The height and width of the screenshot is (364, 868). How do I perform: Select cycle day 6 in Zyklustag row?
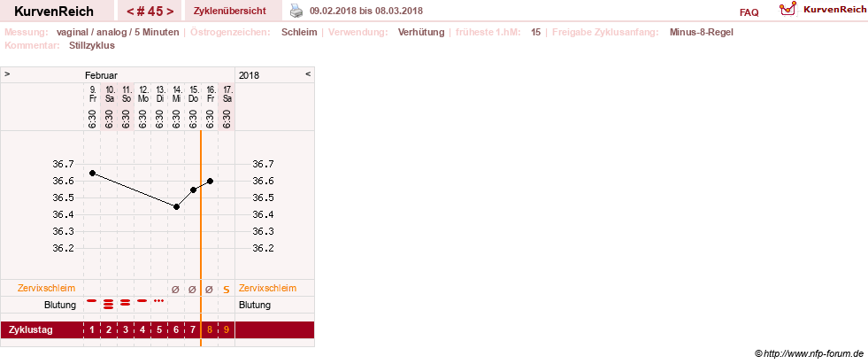(175, 330)
